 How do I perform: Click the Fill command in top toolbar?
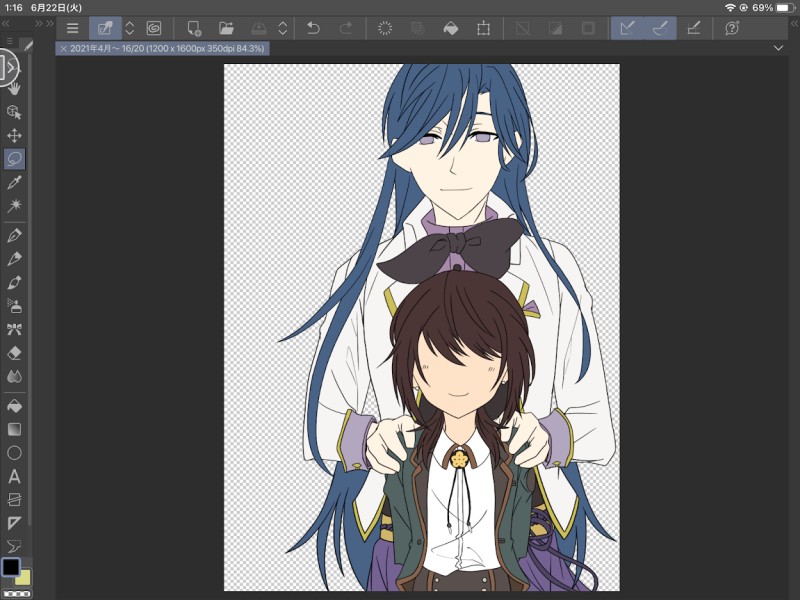click(451, 28)
